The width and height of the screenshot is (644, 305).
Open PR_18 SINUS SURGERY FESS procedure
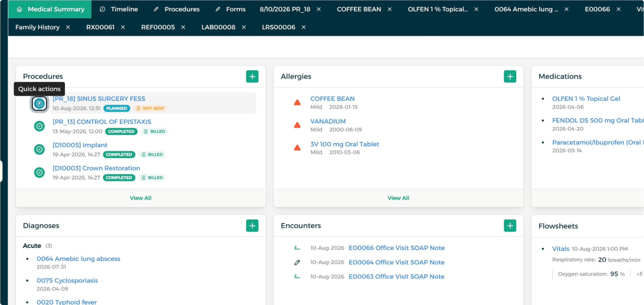99,99
